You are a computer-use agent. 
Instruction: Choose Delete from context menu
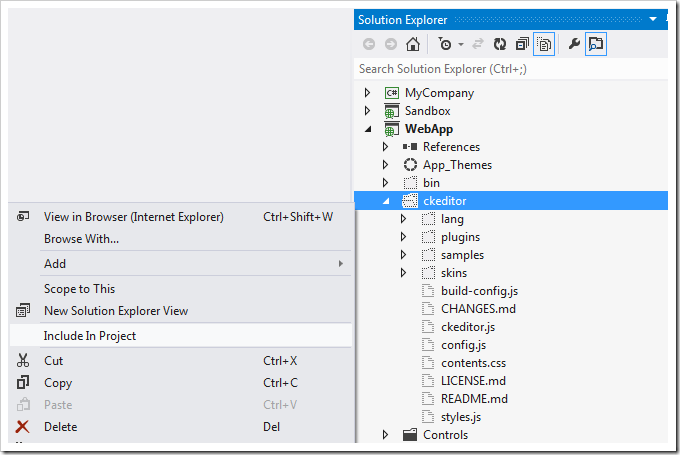180,427
